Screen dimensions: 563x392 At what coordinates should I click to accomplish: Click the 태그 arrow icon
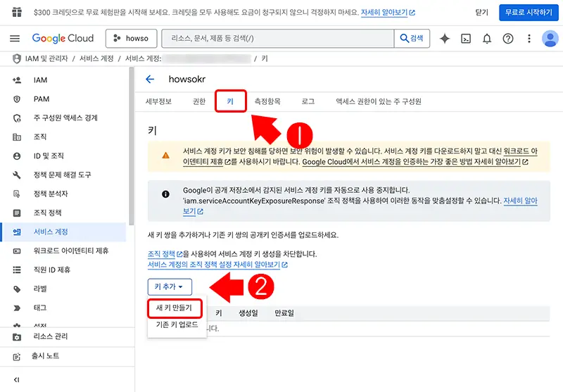(17, 308)
